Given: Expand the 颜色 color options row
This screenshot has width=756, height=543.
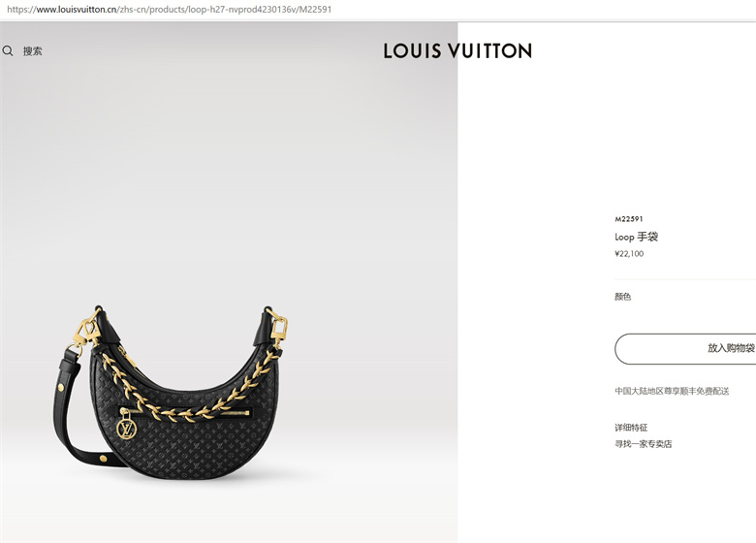Looking at the screenshot, I should tap(685, 297).
